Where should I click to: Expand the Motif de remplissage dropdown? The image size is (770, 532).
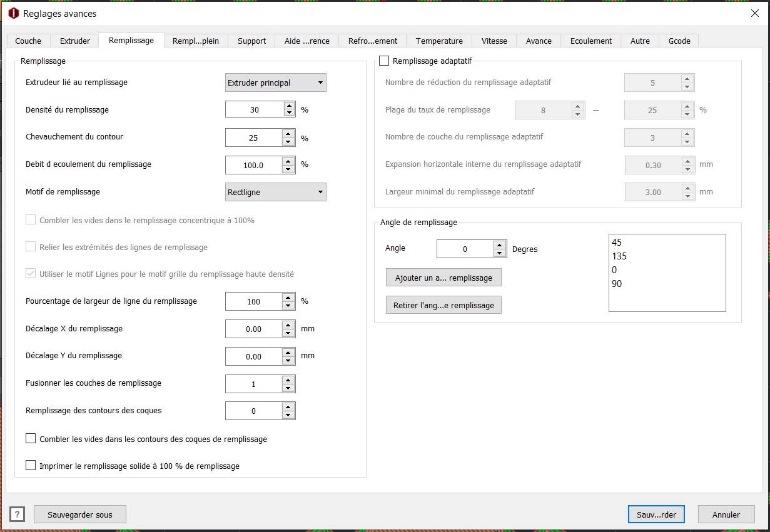pyautogui.click(x=276, y=192)
